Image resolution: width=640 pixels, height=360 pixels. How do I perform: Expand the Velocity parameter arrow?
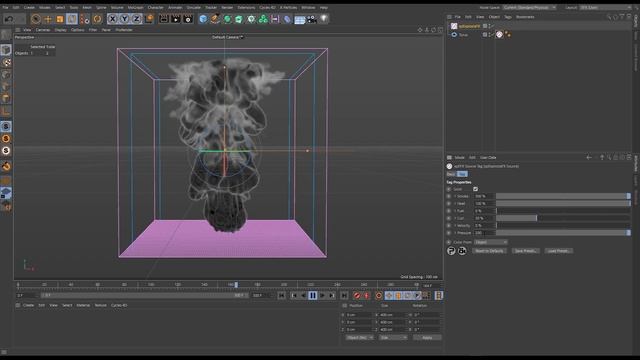[x=455, y=226]
